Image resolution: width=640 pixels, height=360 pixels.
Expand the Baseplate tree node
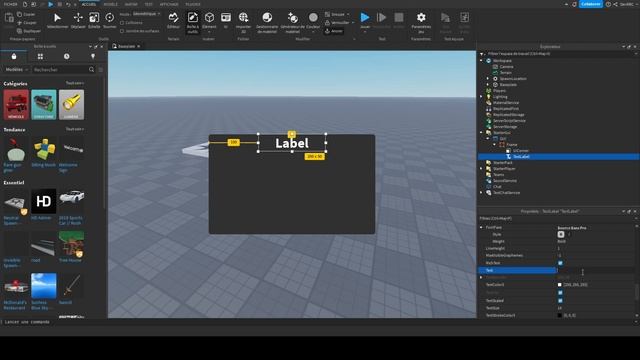click(488, 84)
